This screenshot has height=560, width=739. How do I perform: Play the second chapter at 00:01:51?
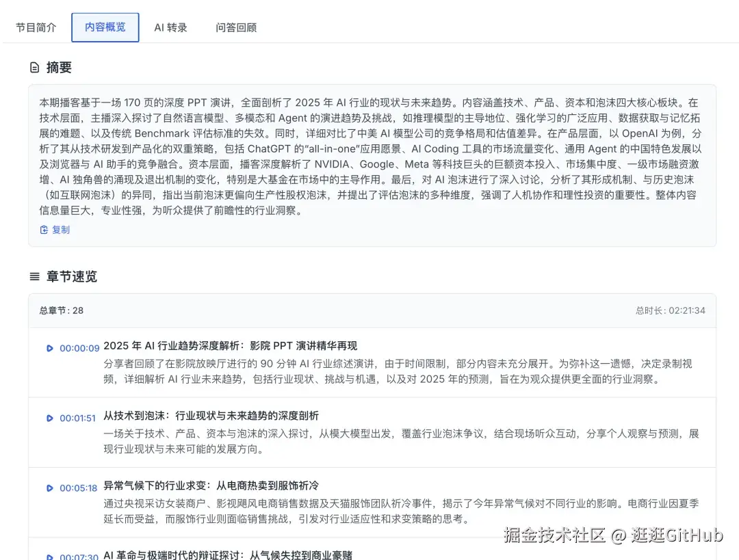pyautogui.click(x=49, y=418)
